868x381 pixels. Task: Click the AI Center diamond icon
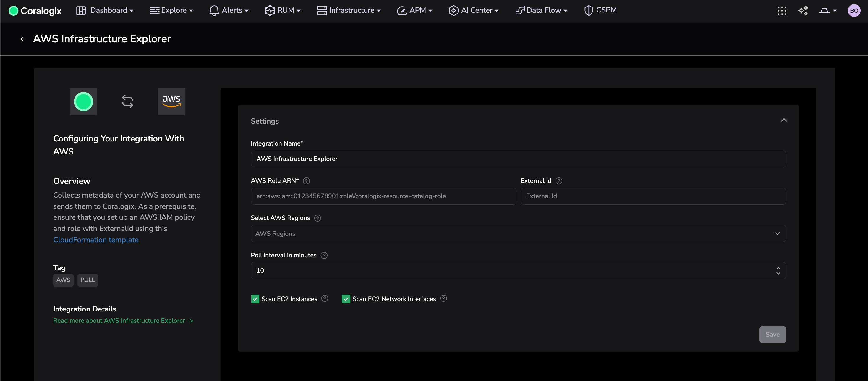pyautogui.click(x=453, y=11)
